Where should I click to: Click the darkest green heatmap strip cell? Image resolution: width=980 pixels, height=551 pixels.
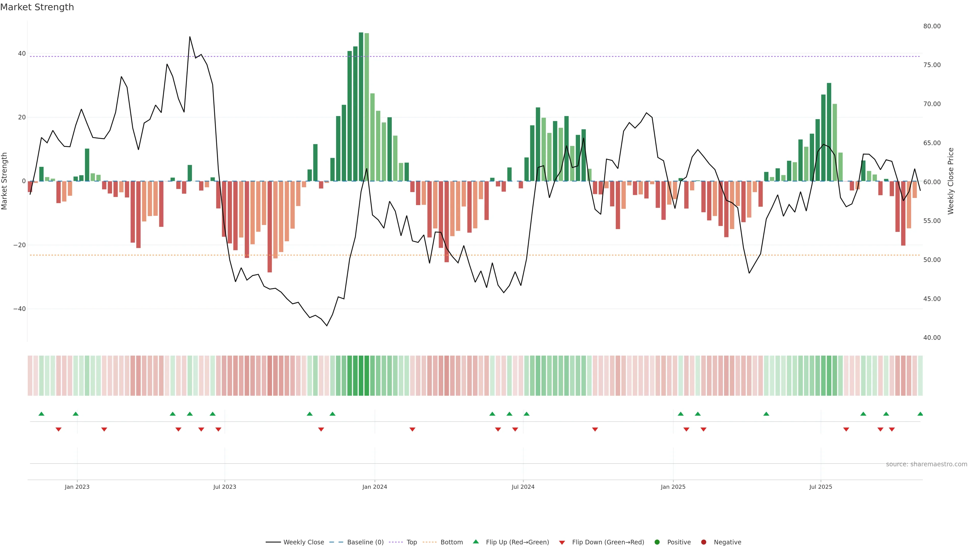361,375
